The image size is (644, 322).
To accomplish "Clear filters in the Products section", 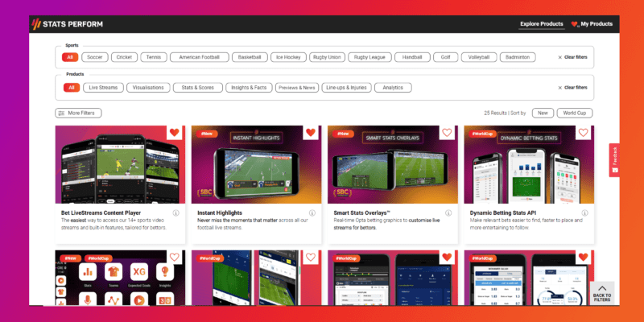I will click(x=572, y=88).
